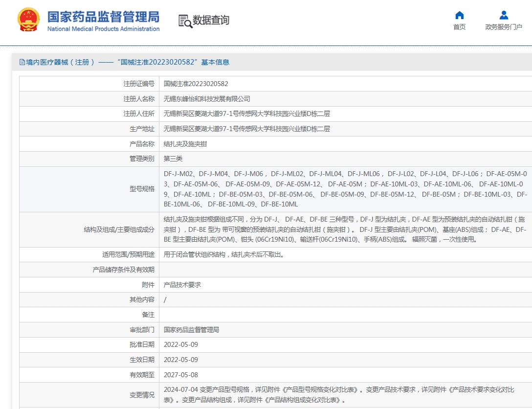
Task: Click the national emblem logo
Action: pyautogui.click(x=28, y=20)
